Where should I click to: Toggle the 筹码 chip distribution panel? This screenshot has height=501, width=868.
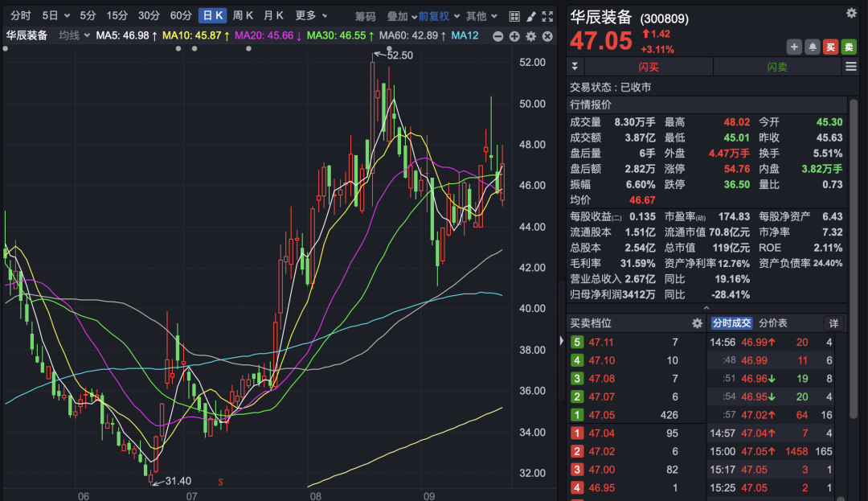tap(366, 16)
